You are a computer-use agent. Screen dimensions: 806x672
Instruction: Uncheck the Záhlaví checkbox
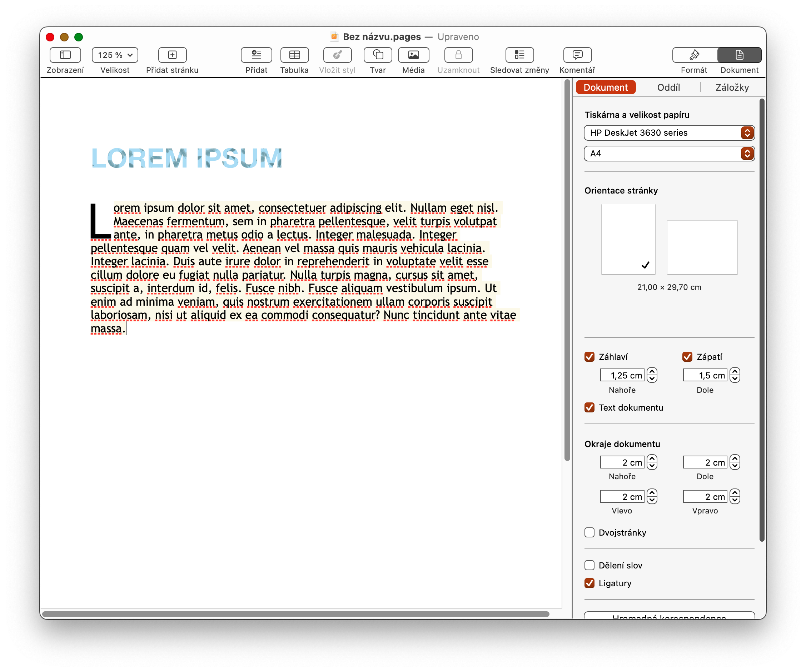(x=589, y=357)
